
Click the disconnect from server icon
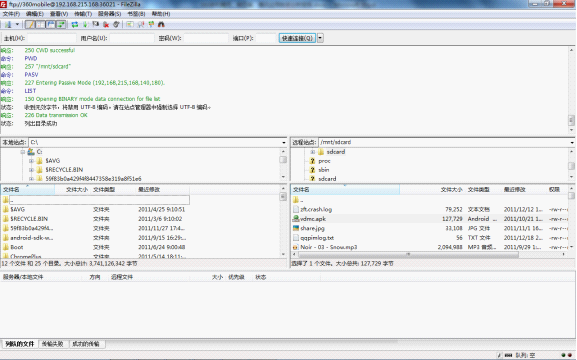pos(106,25)
